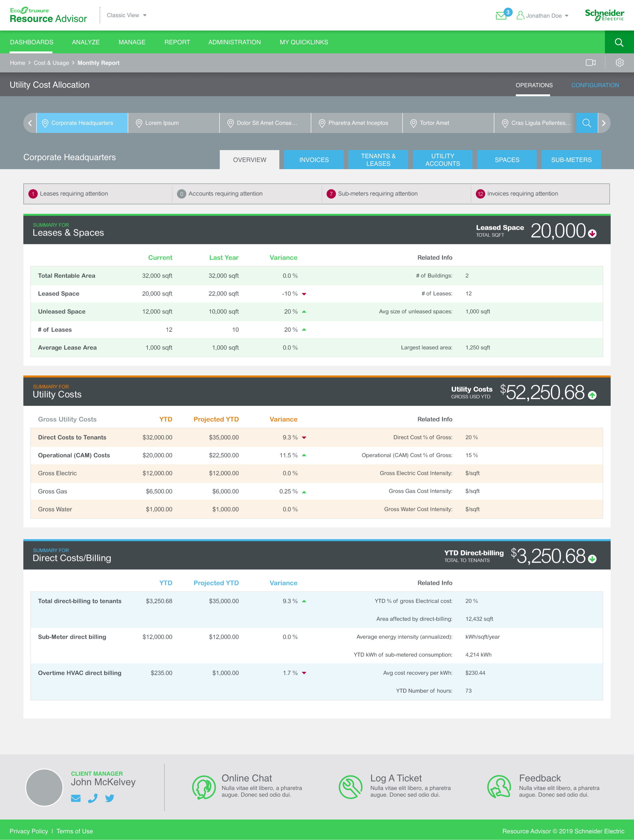Open the mail notifications icon
This screenshot has height=840, width=634.
(x=501, y=15)
